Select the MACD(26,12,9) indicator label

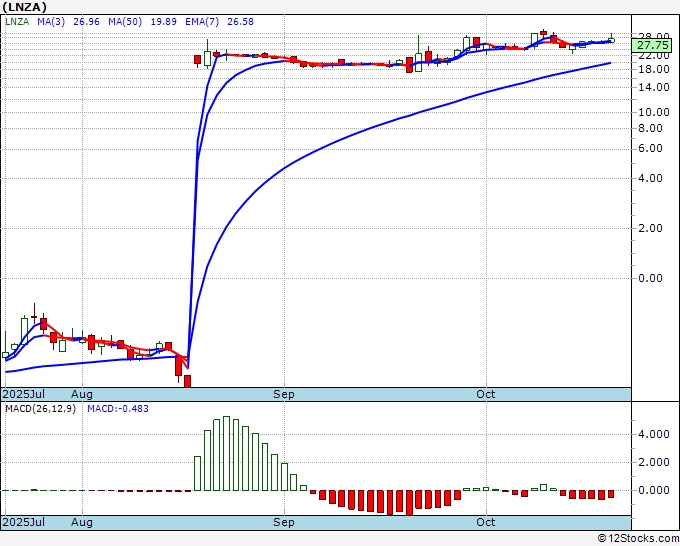click(x=40, y=409)
